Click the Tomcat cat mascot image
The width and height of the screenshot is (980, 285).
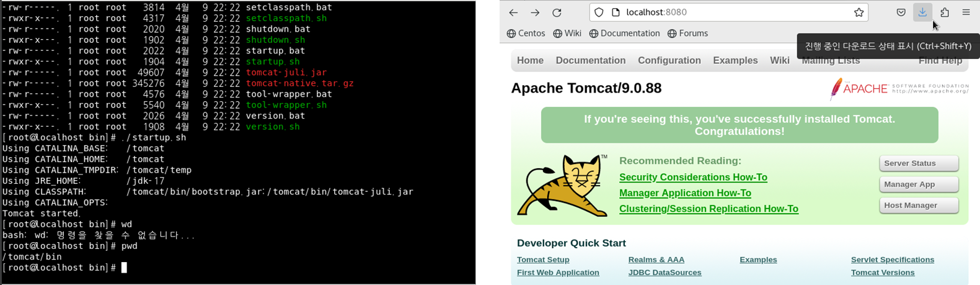coord(562,186)
